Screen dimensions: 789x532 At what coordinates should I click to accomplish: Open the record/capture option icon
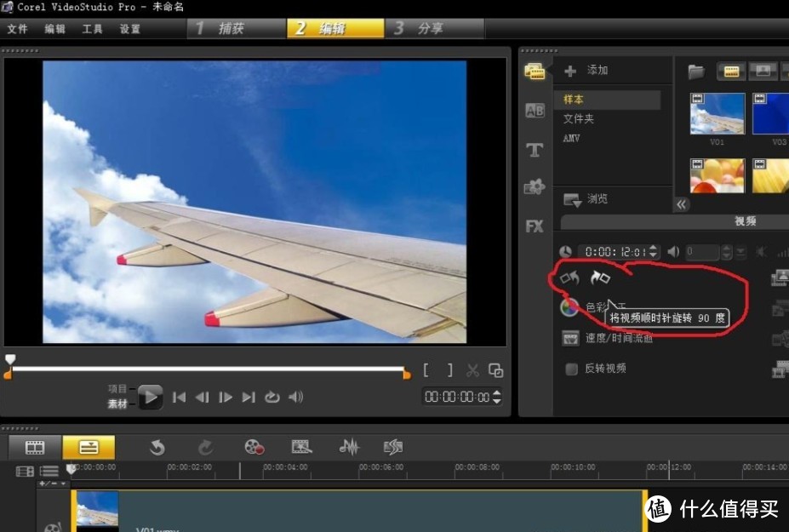(254, 447)
